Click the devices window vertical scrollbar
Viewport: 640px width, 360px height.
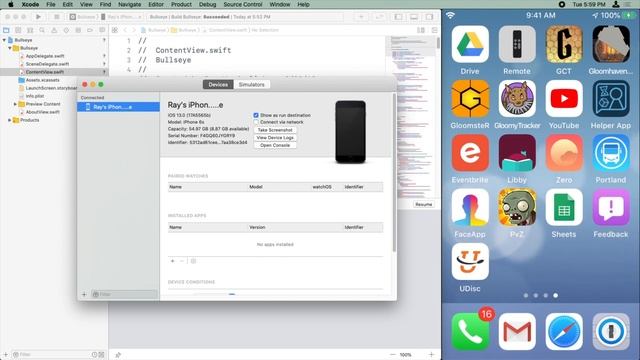[x=394, y=172]
